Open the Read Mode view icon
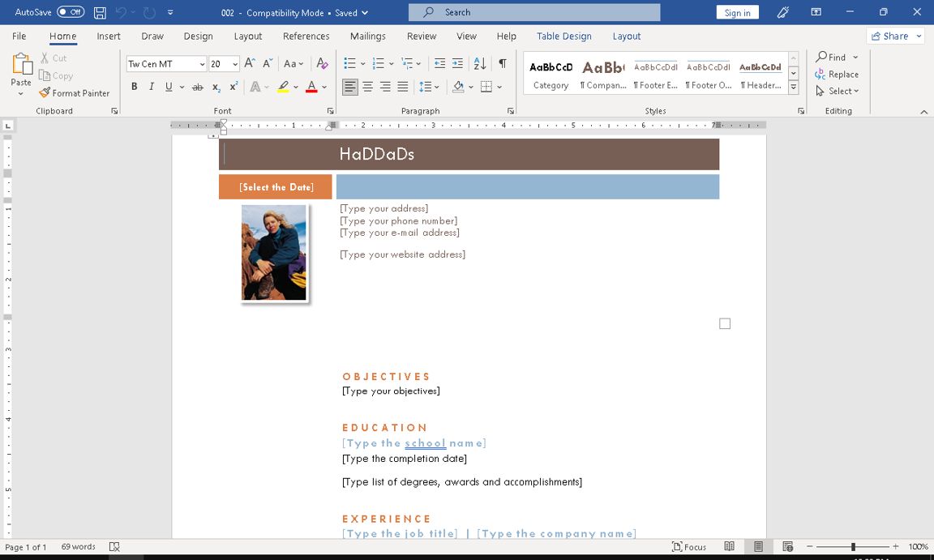The height and width of the screenshot is (560, 934). click(729, 546)
